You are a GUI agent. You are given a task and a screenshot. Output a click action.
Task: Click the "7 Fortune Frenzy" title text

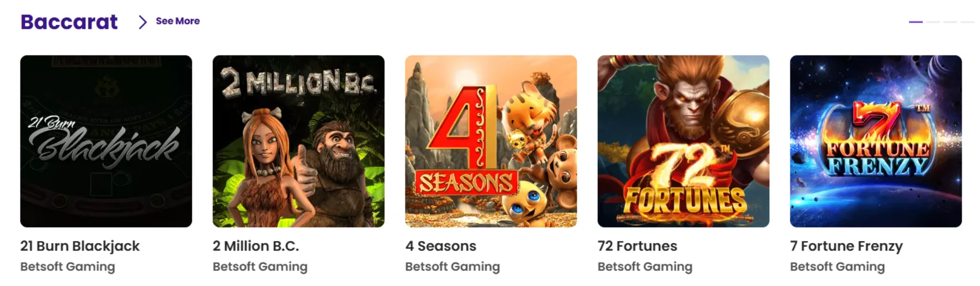[846, 246]
